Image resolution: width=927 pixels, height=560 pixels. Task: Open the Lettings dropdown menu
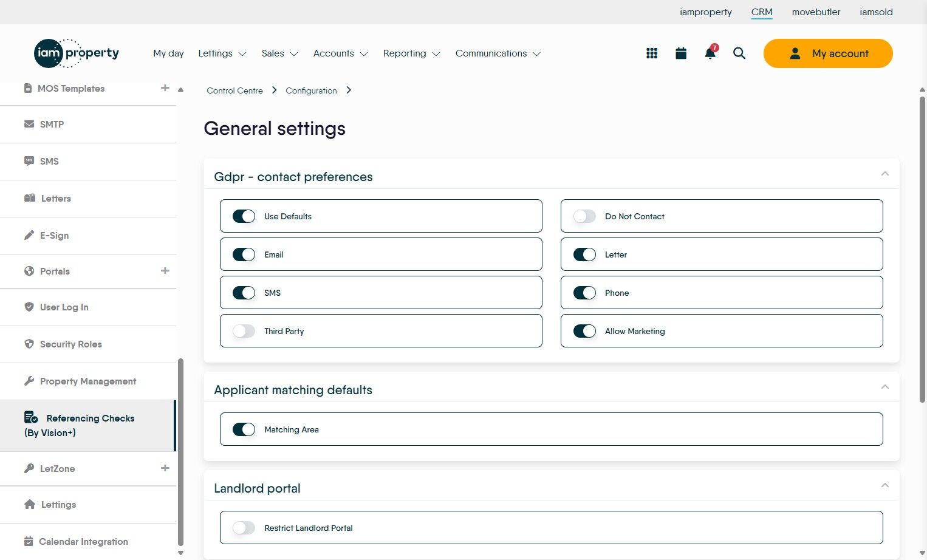click(222, 53)
